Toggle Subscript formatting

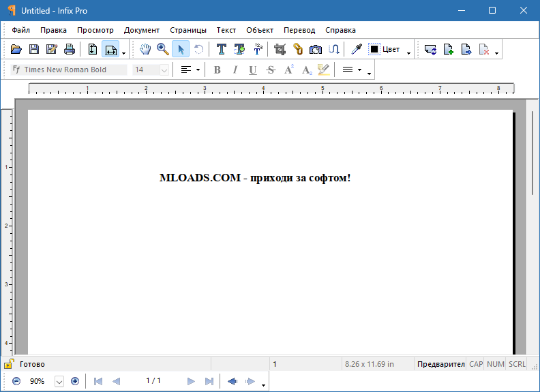[307, 70]
